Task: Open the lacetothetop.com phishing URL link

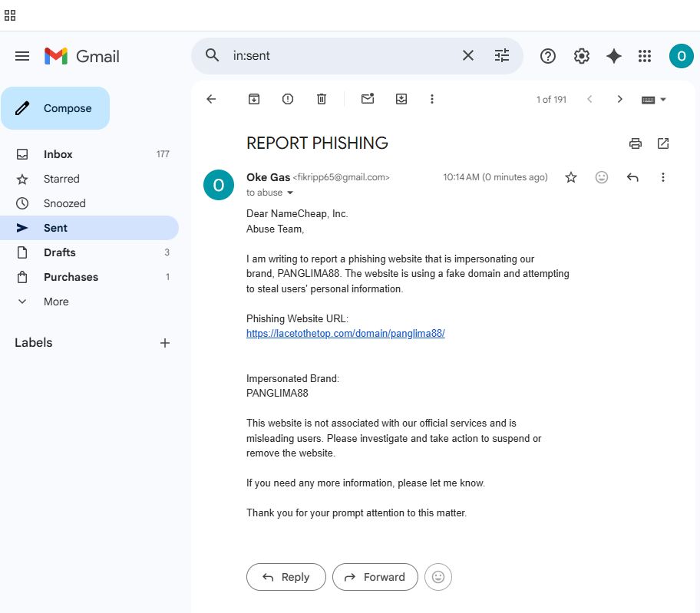Action: [x=345, y=333]
